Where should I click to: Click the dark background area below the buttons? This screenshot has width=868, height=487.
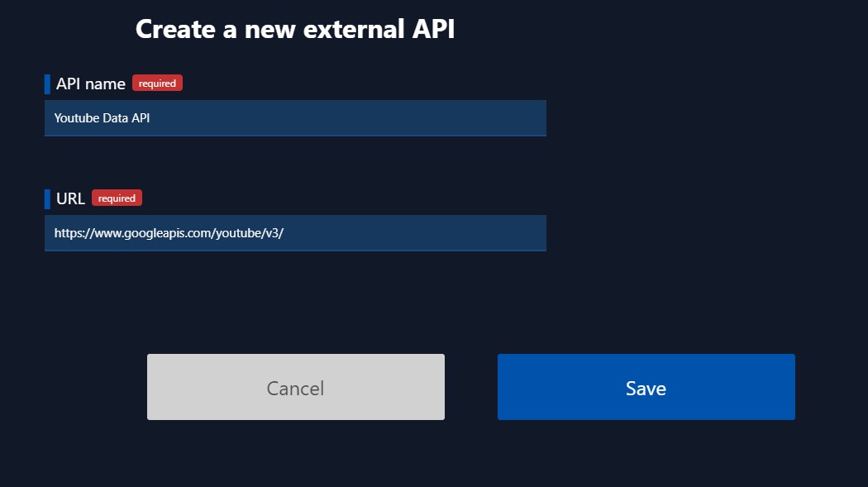(x=434, y=459)
